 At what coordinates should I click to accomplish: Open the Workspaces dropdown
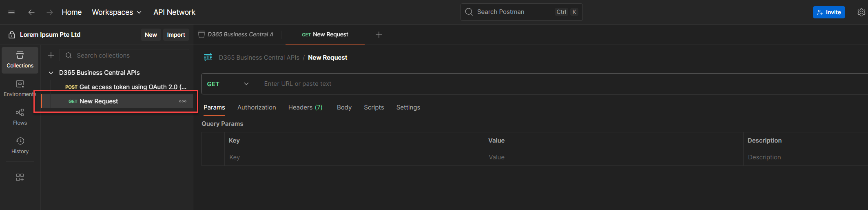[117, 12]
